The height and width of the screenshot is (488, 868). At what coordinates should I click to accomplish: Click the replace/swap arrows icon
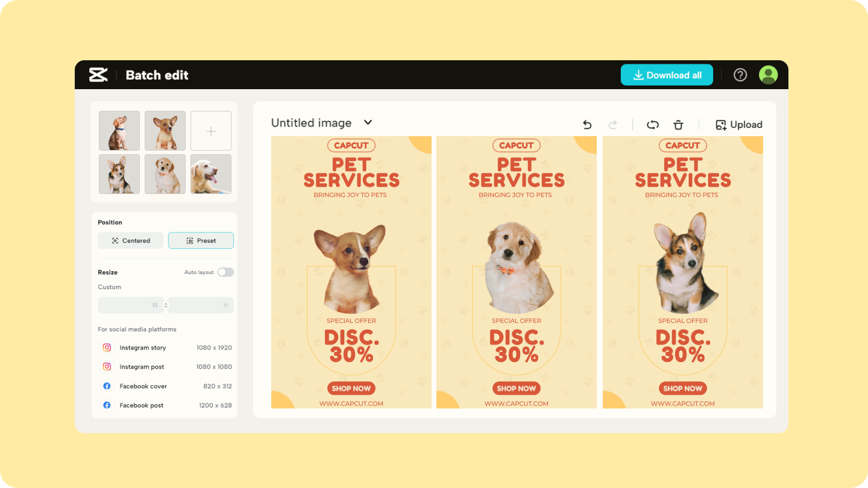652,125
